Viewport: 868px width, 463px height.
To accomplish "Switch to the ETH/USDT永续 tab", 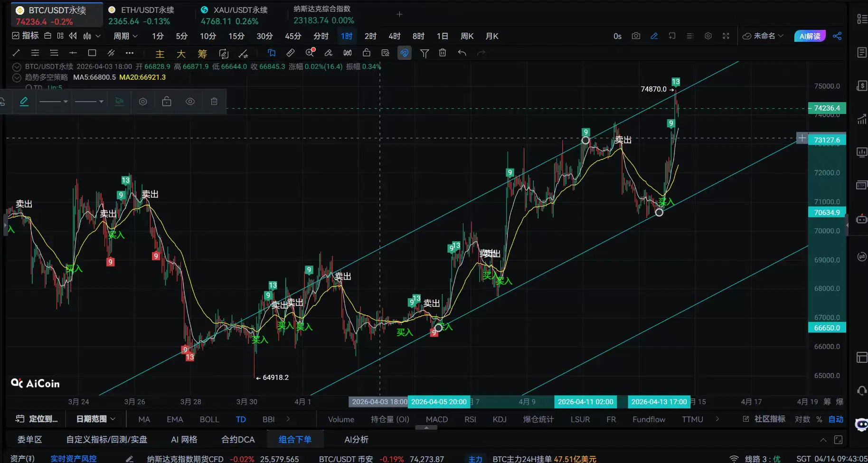I will 142,16.
